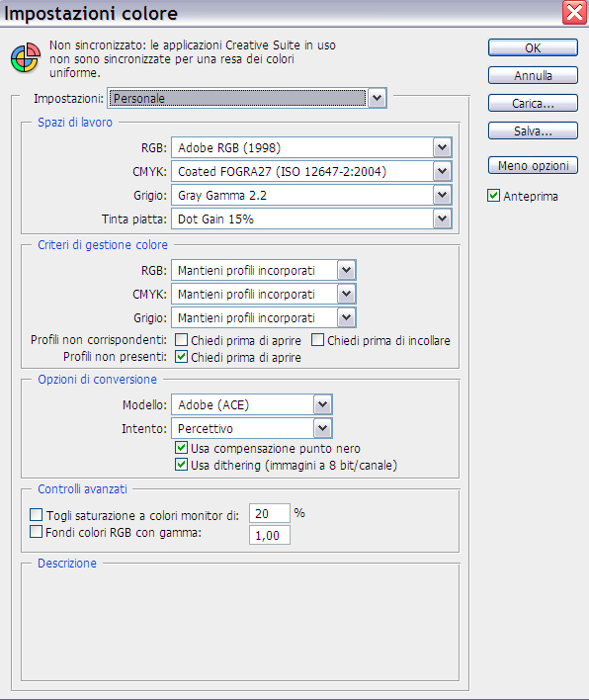Screen dimensions: 589x700
Task: Click the 'Criteri di gestione colore' label
Action: [x=103, y=244]
